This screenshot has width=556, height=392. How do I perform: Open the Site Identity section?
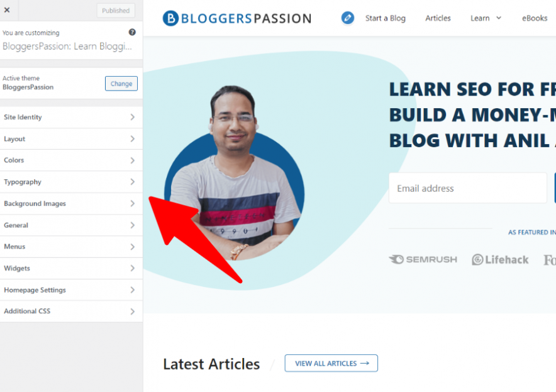tap(71, 117)
